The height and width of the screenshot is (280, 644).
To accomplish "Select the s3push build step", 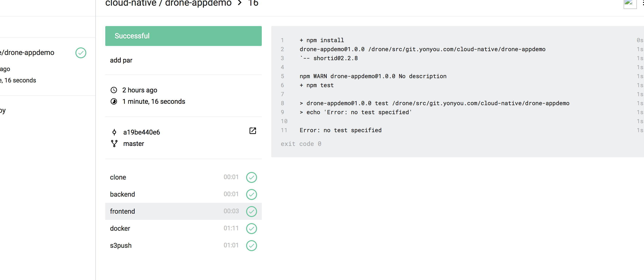I will pyautogui.click(x=121, y=245).
